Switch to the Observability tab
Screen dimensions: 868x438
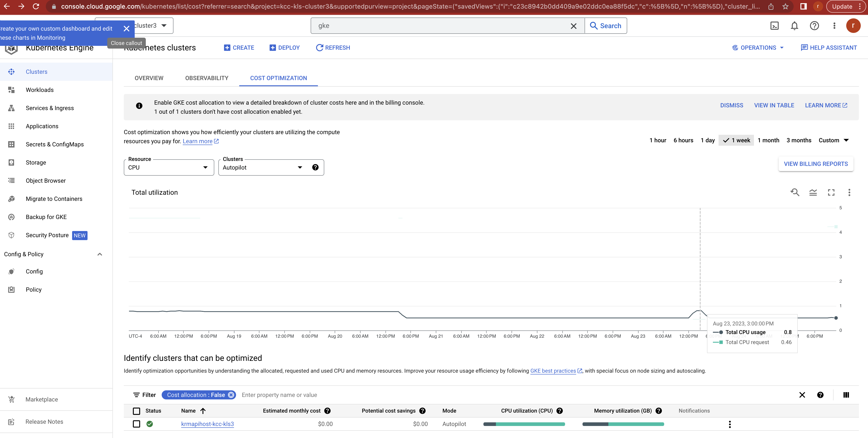pyautogui.click(x=206, y=78)
